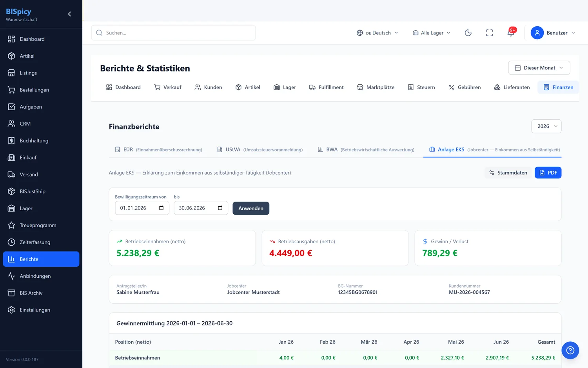
Task: Click the bis date field
Action: click(201, 208)
